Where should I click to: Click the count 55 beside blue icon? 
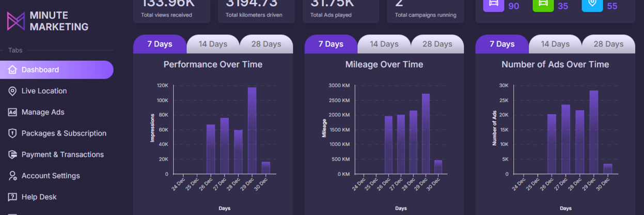click(x=612, y=6)
